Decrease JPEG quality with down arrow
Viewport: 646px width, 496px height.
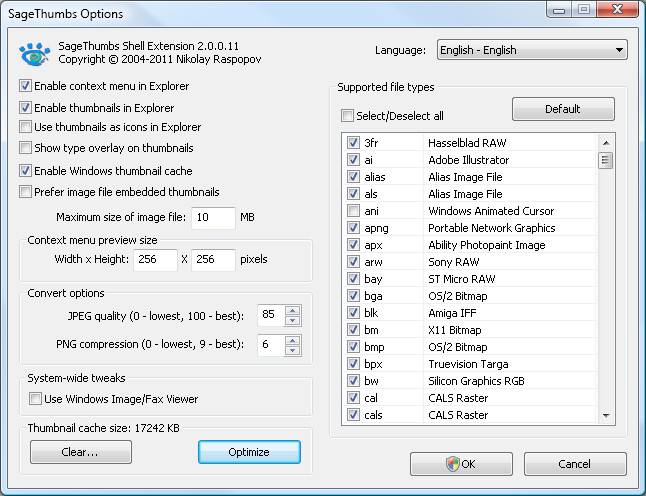coord(293,321)
